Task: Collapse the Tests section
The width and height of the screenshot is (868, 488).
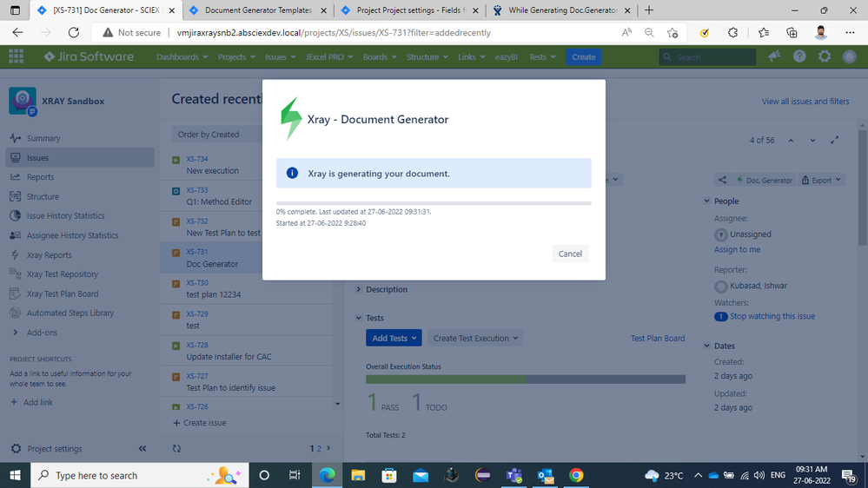Action: tap(359, 318)
